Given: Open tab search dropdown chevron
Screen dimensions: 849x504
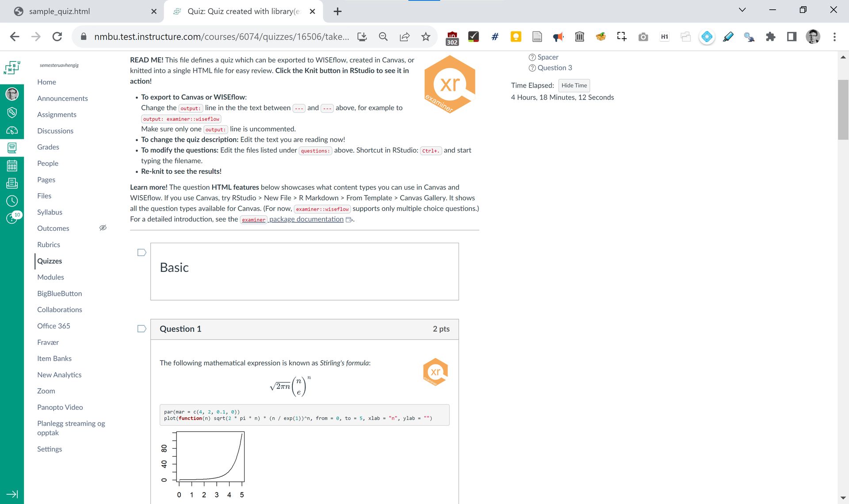Looking at the screenshot, I should (742, 10).
